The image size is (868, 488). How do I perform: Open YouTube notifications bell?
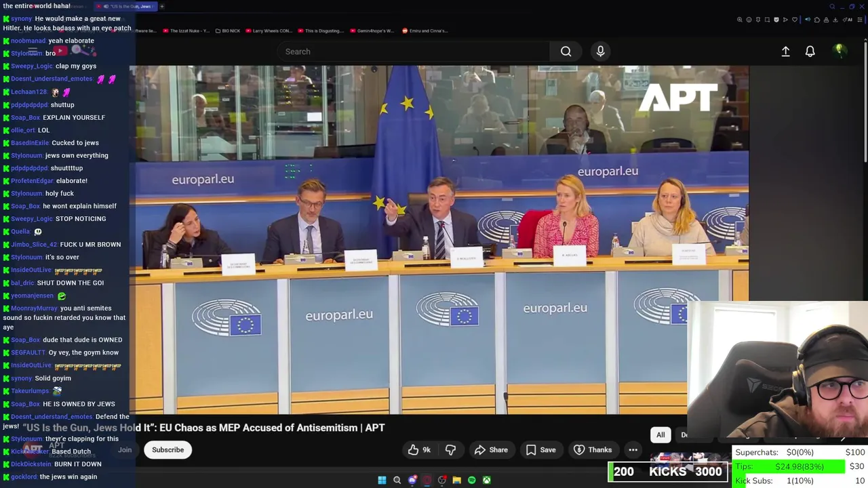[x=810, y=52]
